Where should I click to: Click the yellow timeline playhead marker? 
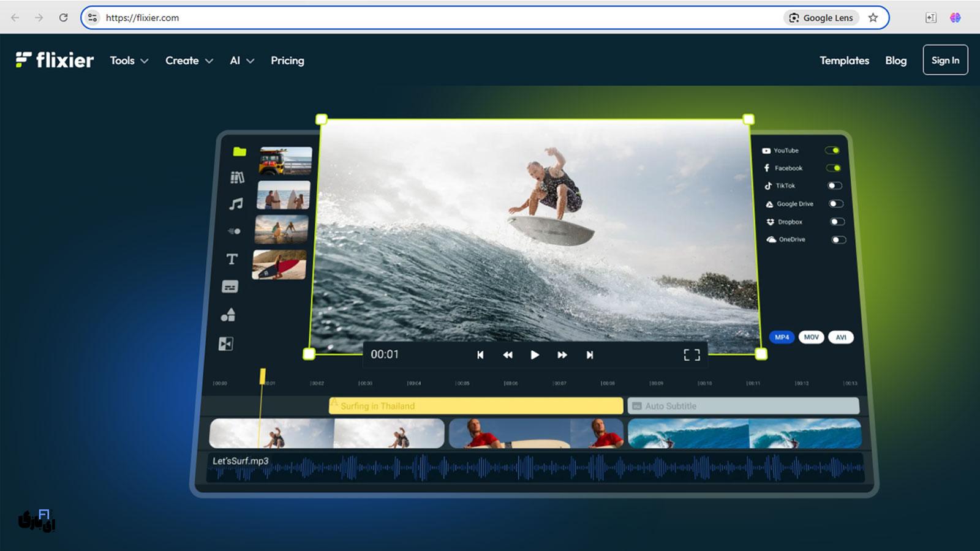(x=262, y=376)
